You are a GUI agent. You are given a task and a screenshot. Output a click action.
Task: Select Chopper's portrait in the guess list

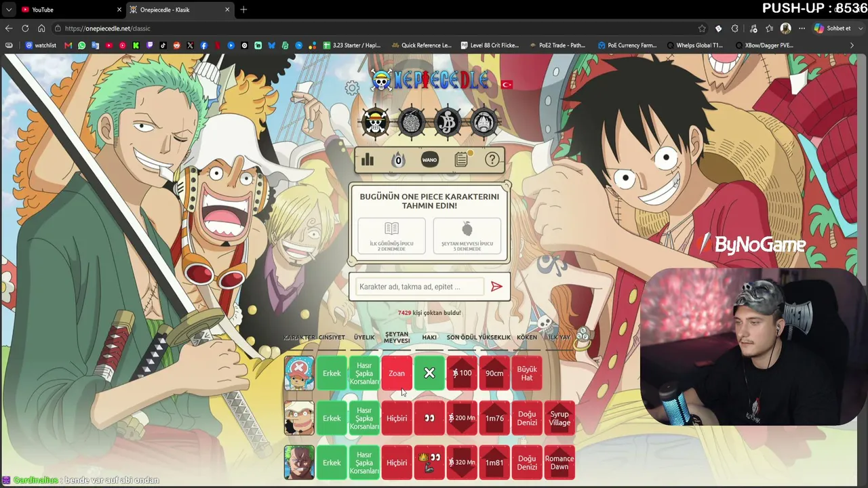pyautogui.click(x=299, y=373)
